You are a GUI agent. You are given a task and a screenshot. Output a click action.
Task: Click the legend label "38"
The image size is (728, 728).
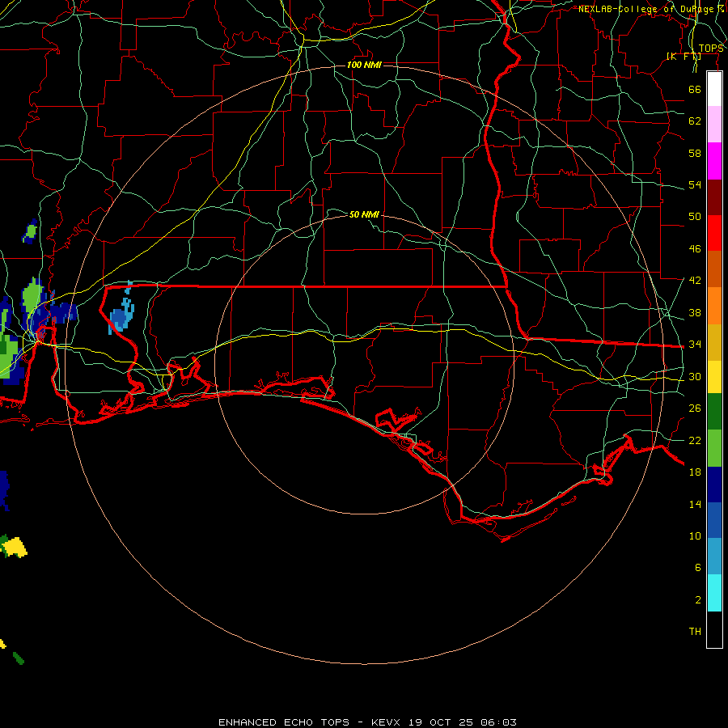coord(695,313)
